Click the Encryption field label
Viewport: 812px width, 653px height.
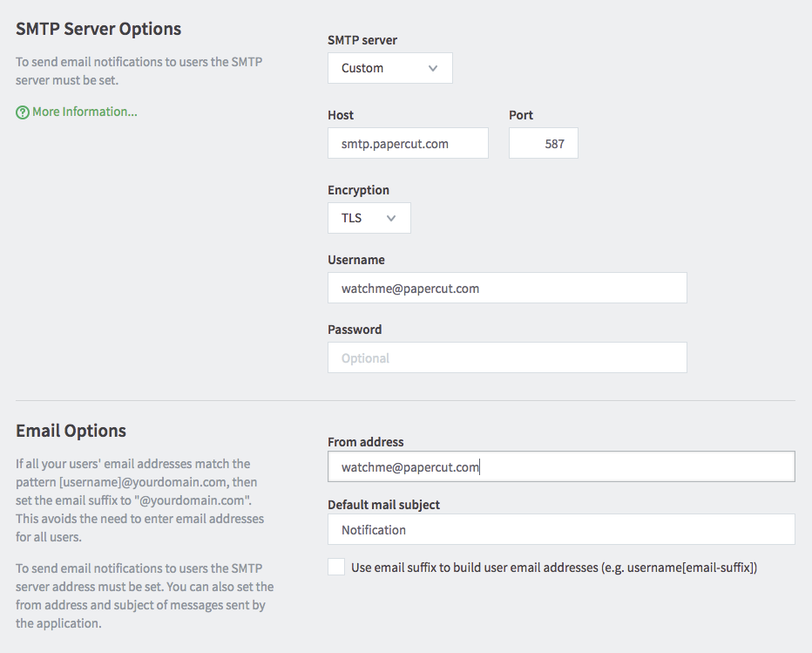click(x=358, y=190)
